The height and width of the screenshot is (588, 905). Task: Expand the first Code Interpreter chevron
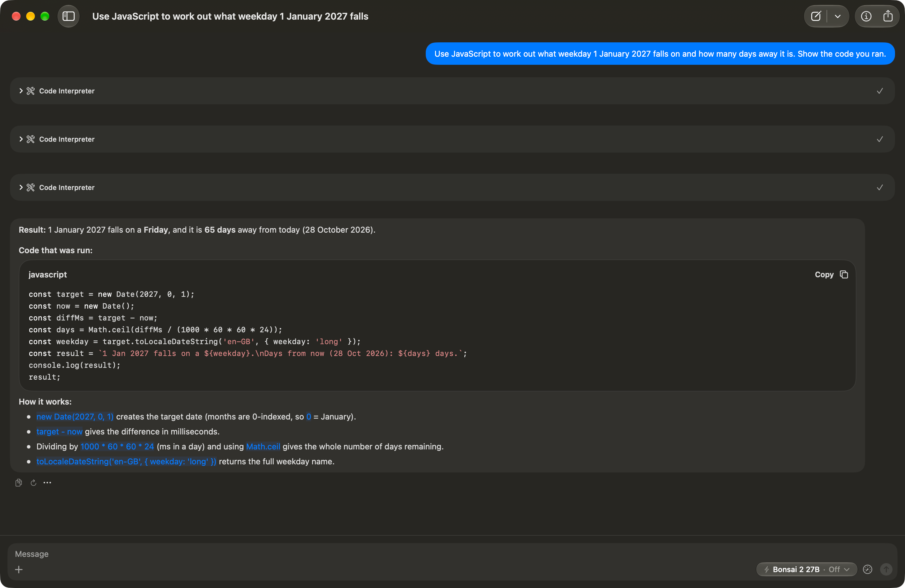point(21,91)
